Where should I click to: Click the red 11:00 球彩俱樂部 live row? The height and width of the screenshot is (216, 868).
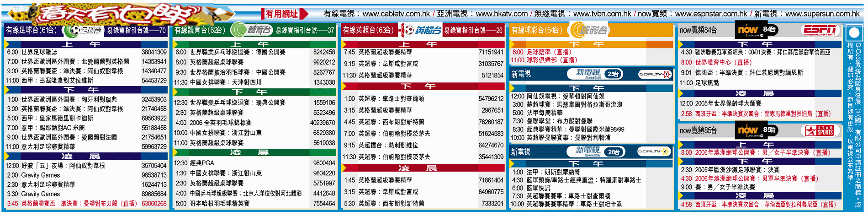[x=592, y=60]
